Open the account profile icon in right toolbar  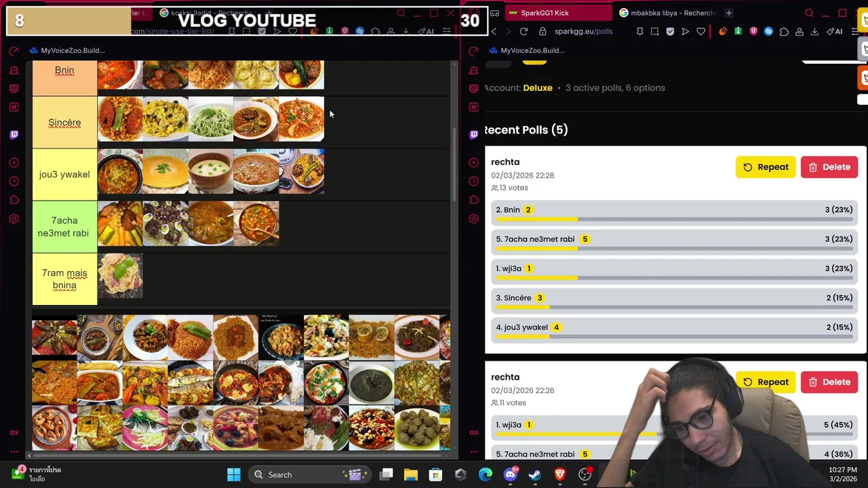pos(800,31)
